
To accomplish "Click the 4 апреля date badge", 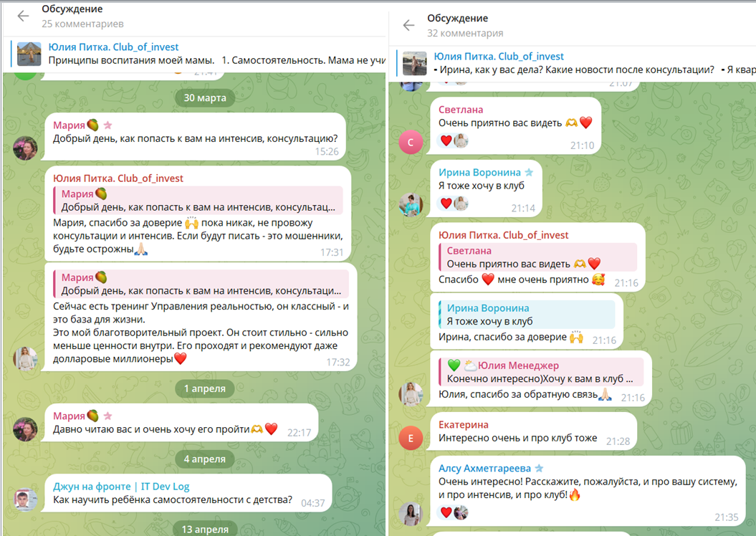I will point(205,459).
